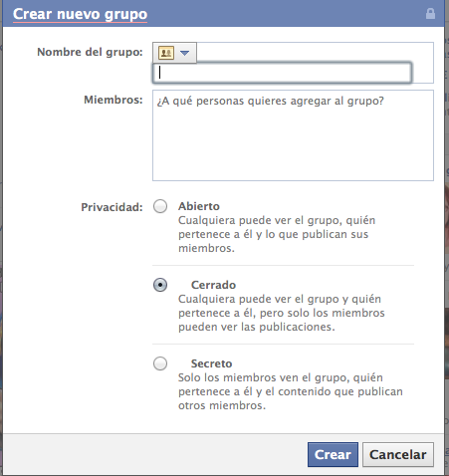Click the 'Nombre del grupo:' field label

click(90, 52)
